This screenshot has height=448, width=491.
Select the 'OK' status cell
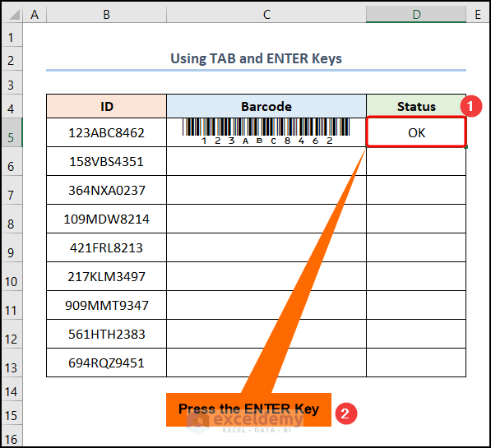[416, 132]
